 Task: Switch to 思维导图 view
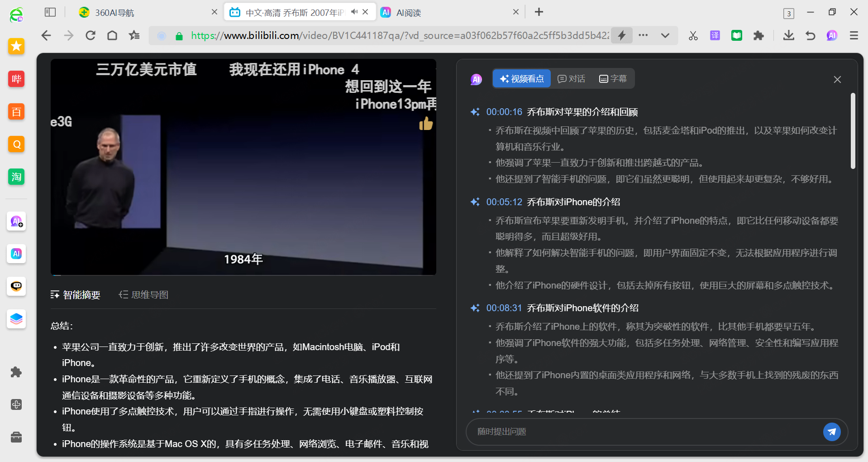click(143, 295)
